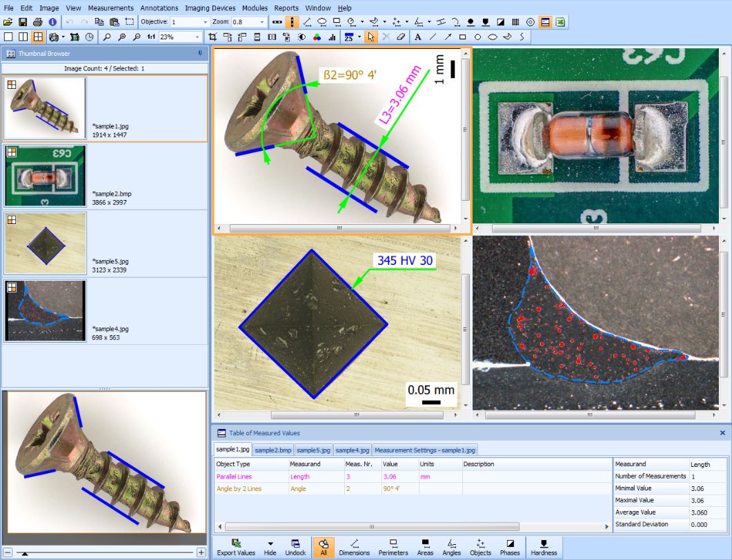Image resolution: width=732 pixels, height=560 pixels.
Task: Click the Save floppy disk icon
Action: pos(23,22)
